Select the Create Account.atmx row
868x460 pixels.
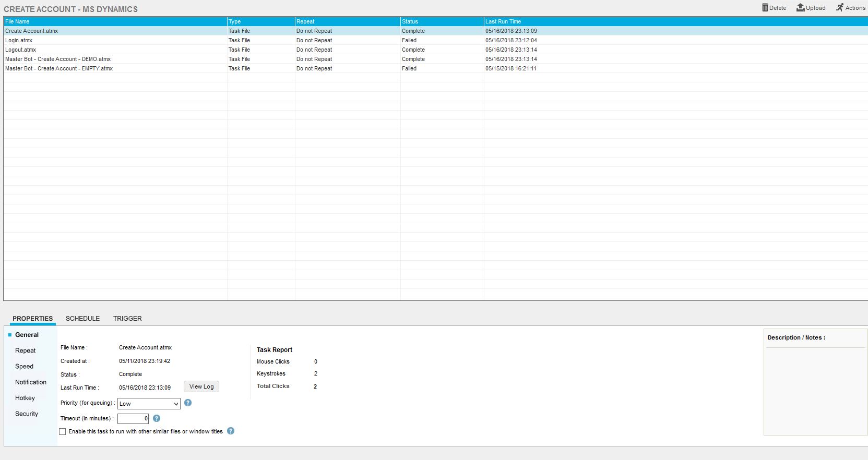435,31
